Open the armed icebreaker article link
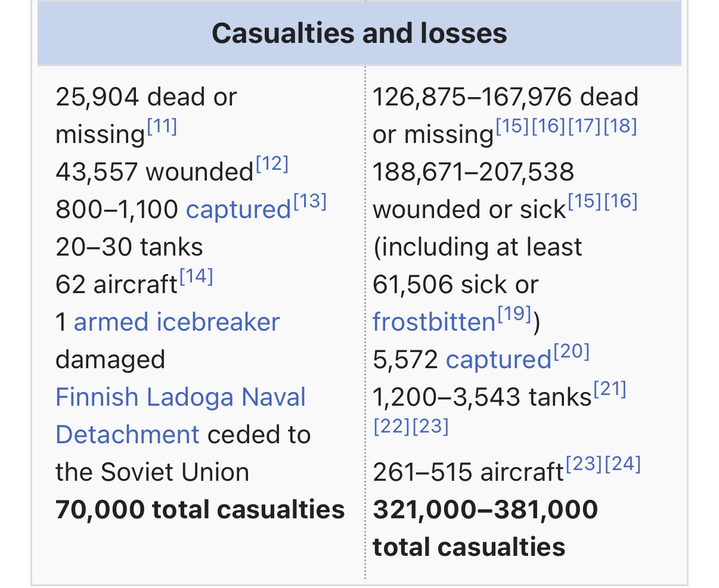This screenshot has height=588, width=719. tap(176, 322)
